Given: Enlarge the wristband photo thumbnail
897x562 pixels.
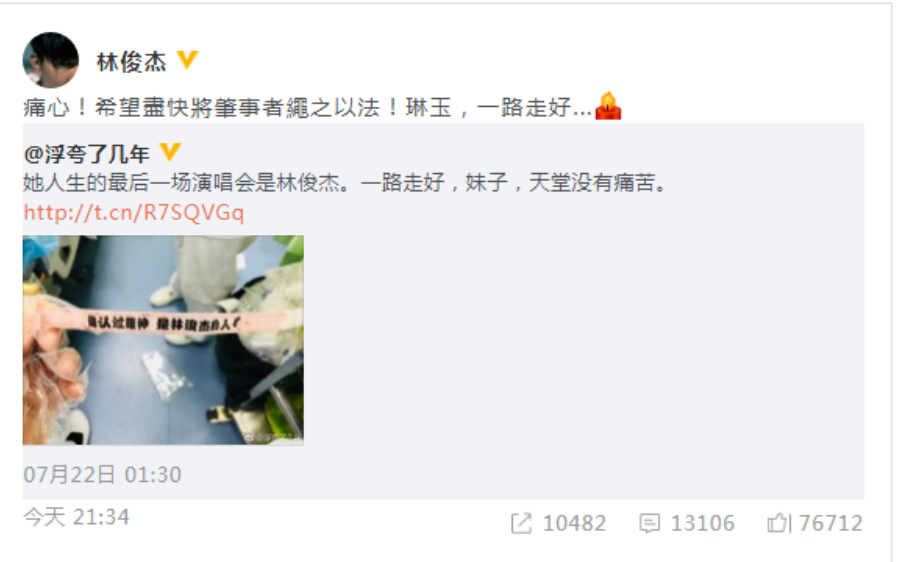Looking at the screenshot, I should coord(163,340).
